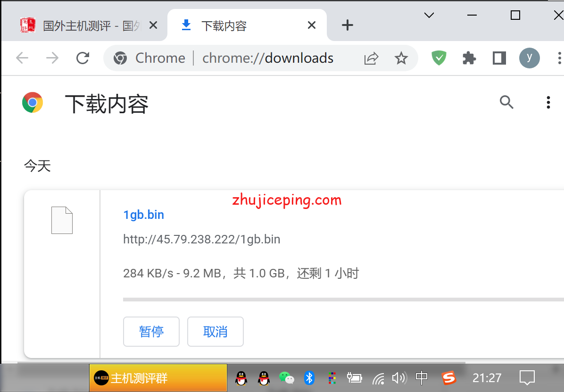This screenshot has height=392, width=564.
Task: Open the Wi-Fi network tray icon
Action: (x=378, y=378)
